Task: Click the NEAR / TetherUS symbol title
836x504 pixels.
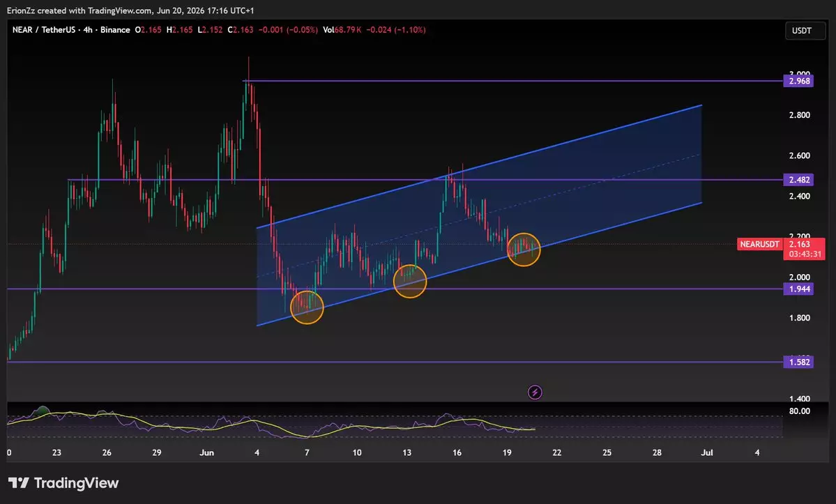Action: [44, 30]
